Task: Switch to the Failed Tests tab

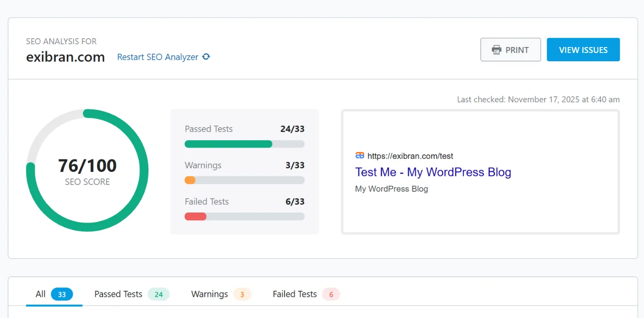Action: pyautogui.click(x=294, y=294)
